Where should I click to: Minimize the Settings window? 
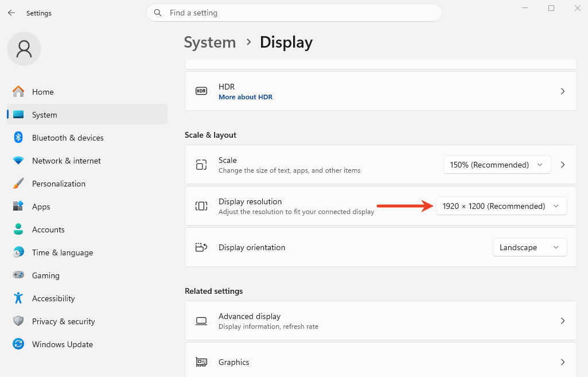pyautogui.click(x=525, y=8)
